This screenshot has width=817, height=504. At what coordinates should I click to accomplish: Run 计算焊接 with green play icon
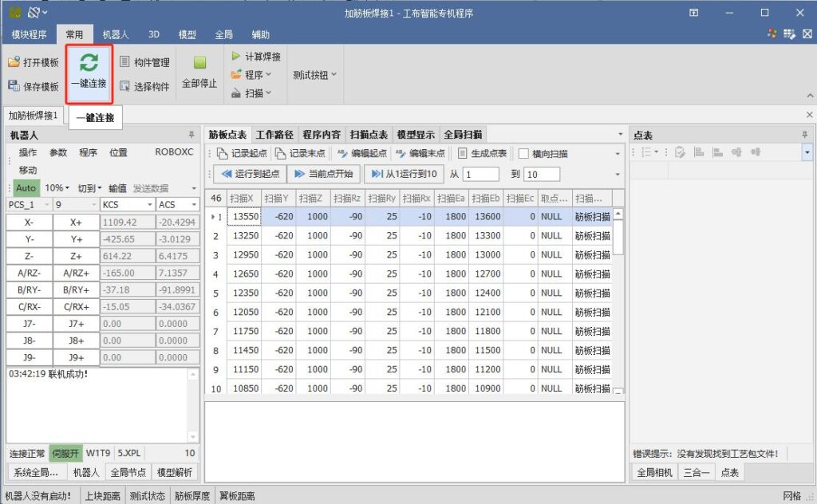click(236, 57)
